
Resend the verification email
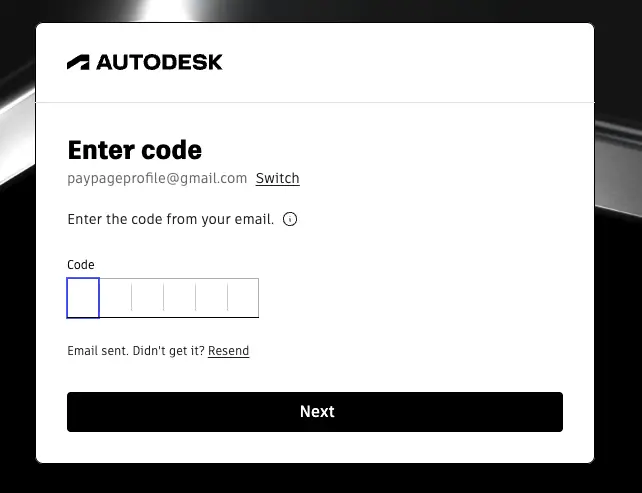point(228,351)
